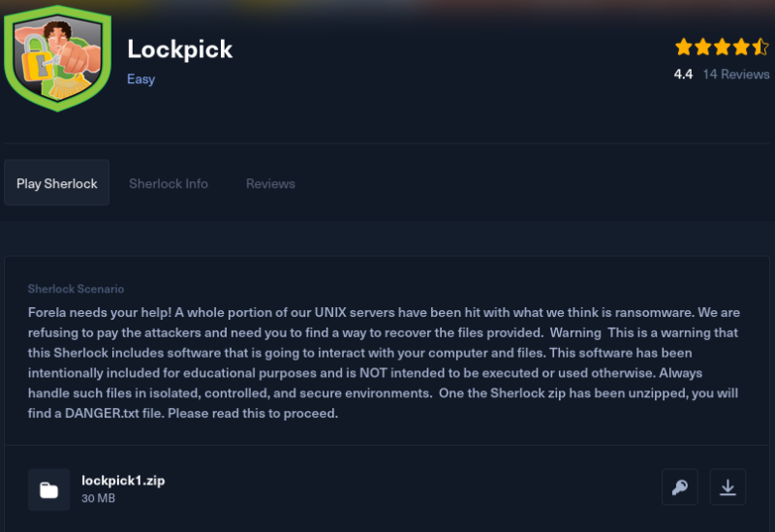This screenshot has height=532, width=775.
Task: Click the 30 MB file size text
Action: (99, 499)
